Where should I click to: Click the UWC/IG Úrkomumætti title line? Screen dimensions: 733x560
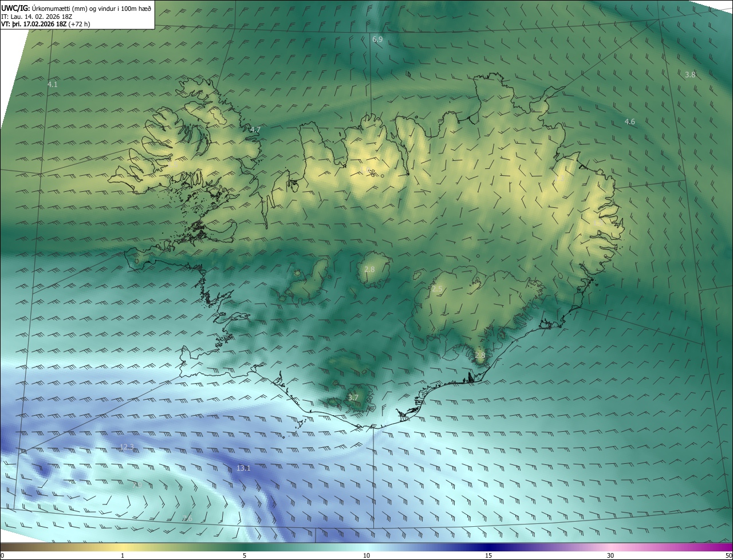coord(76,8)
